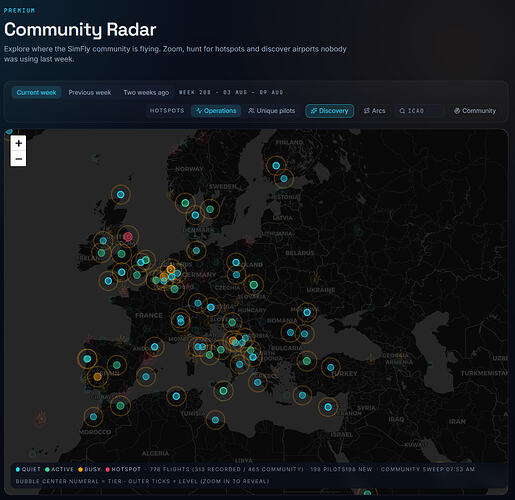The image size is (515, 500).
Task: Switch to the Previous week tab
Action: tap(90, 92)
